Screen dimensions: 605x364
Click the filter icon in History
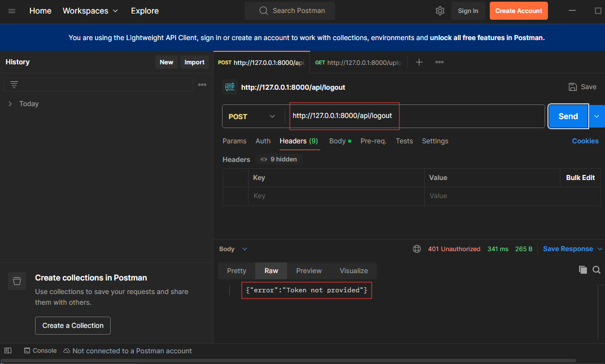pyautogui.click(x=14, y=85)
